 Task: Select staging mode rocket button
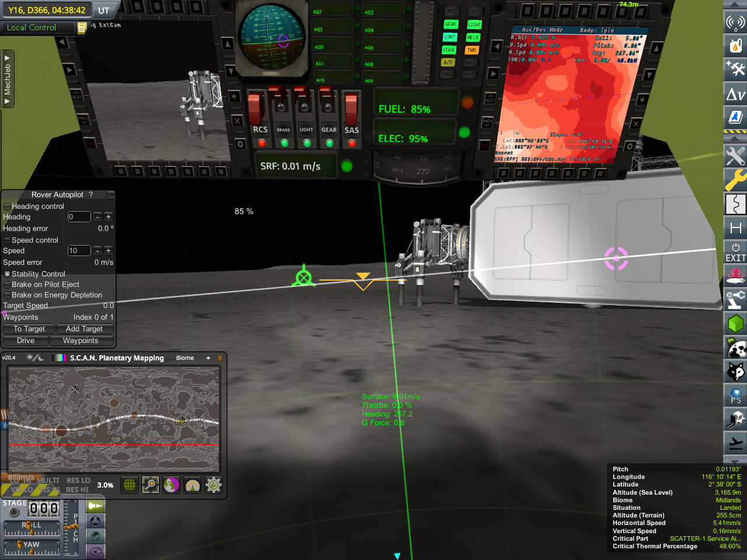[96, 506]
